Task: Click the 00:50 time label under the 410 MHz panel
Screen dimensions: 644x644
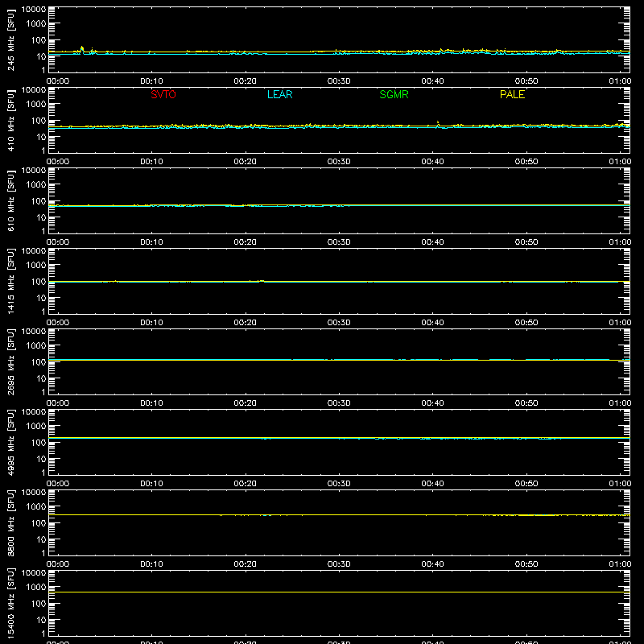Action: pyautogui.click(x=526, y=162)
